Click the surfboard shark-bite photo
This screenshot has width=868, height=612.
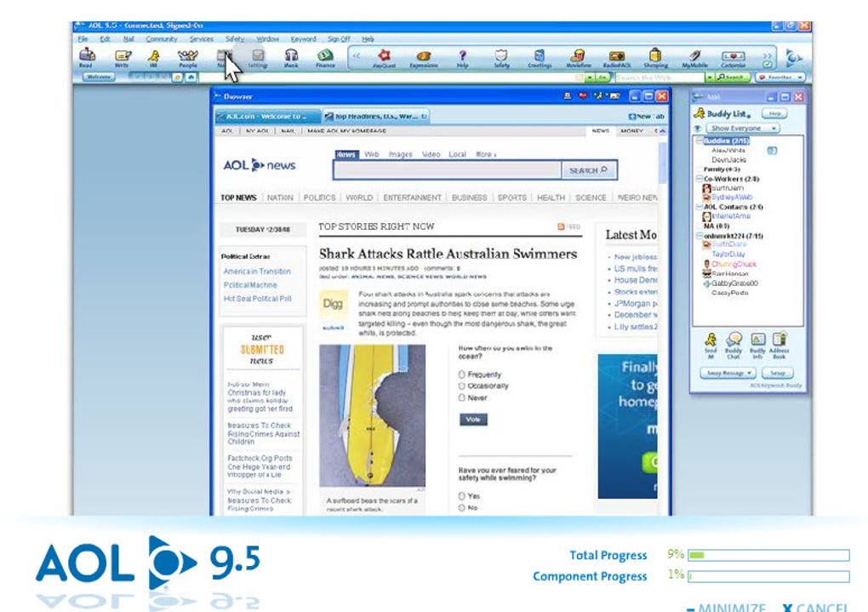pyautogui.click(x=372, y=416)
